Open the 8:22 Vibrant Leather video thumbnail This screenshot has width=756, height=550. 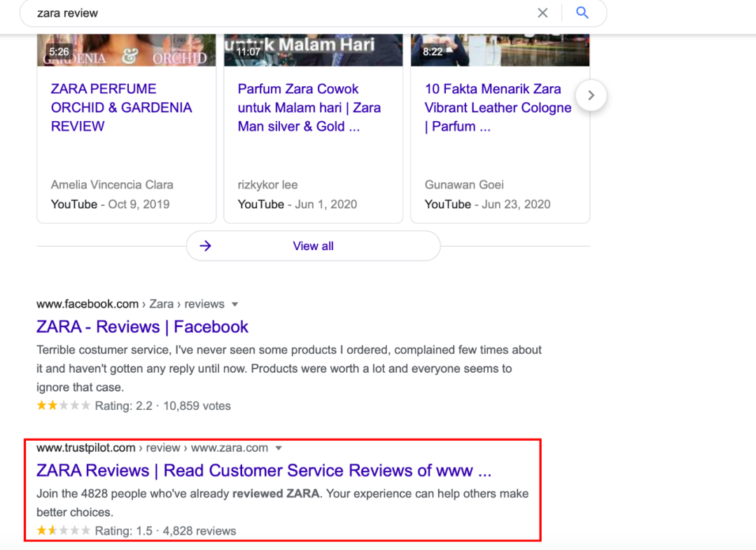point(500,50)
